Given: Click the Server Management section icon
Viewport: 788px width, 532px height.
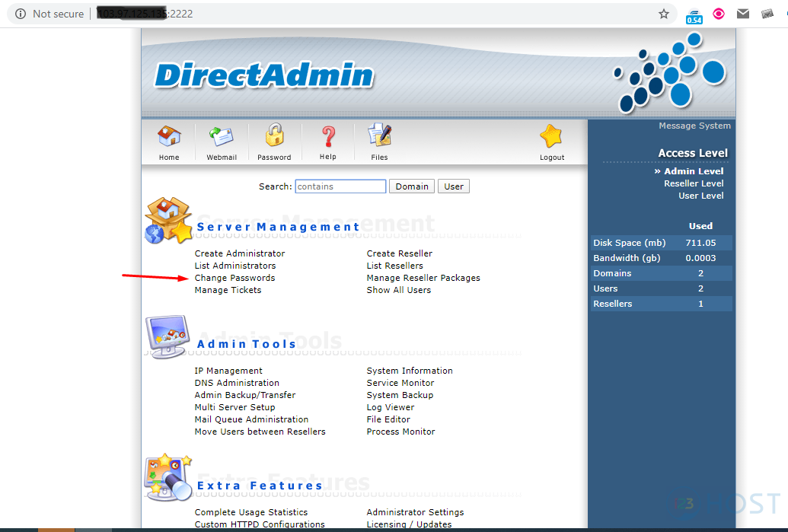Looking at the screenshot, I should coord(169,221).
